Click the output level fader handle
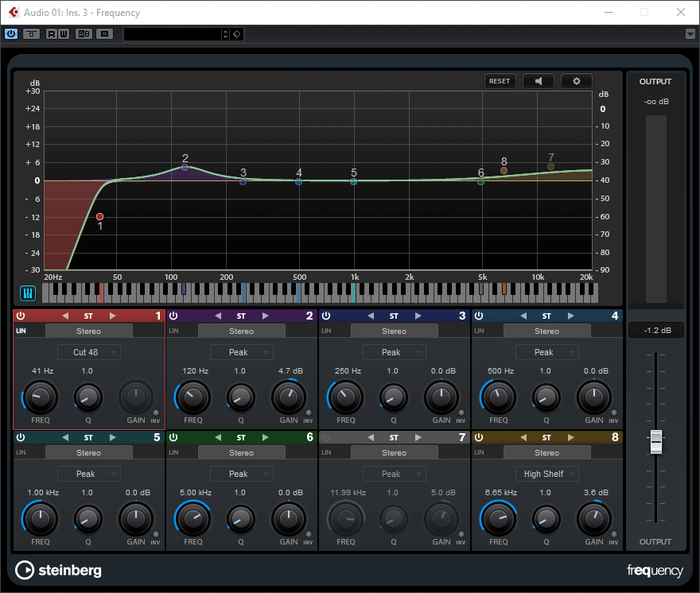700x593 pixels. 655,441
